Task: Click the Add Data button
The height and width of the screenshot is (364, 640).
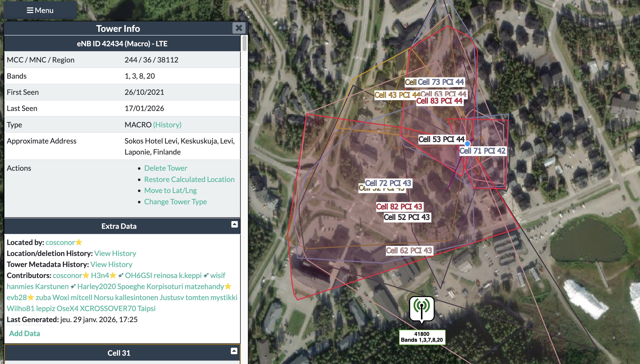Action: pos(25,333)
